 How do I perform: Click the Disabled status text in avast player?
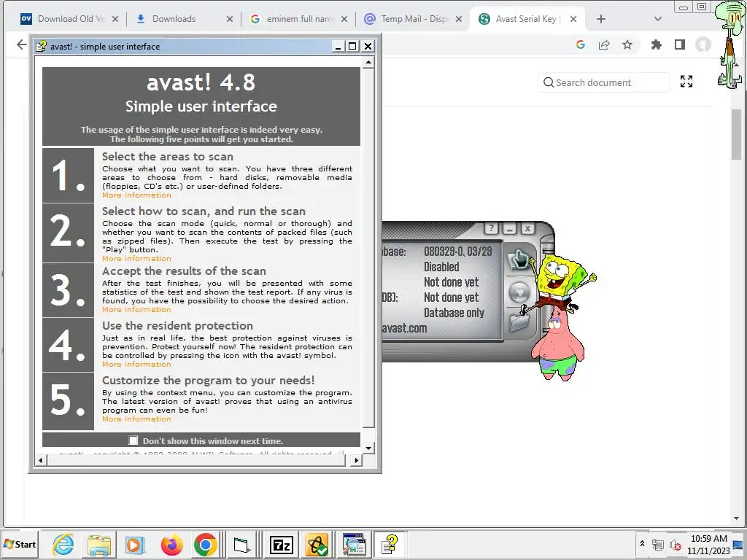(x=441, y=267)
